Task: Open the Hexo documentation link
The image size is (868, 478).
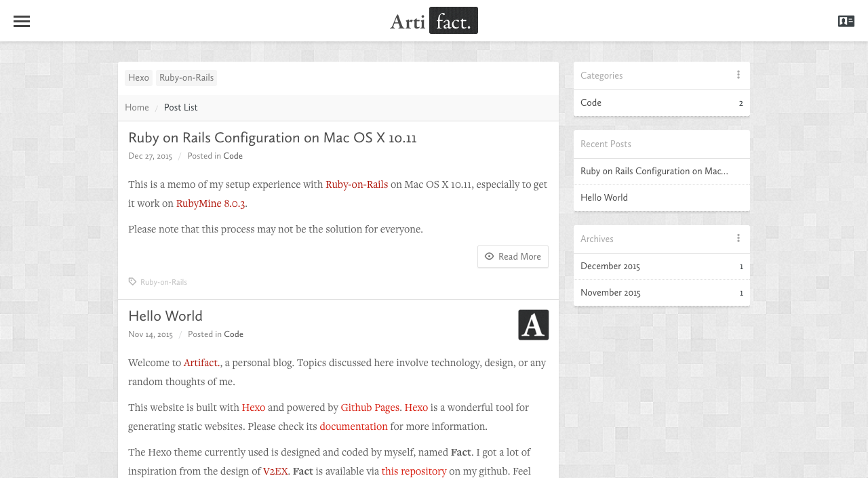Action: [x=353, y=426]
